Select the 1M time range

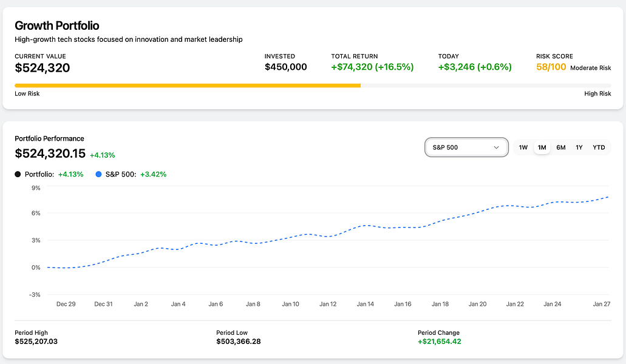pos(542,147)
